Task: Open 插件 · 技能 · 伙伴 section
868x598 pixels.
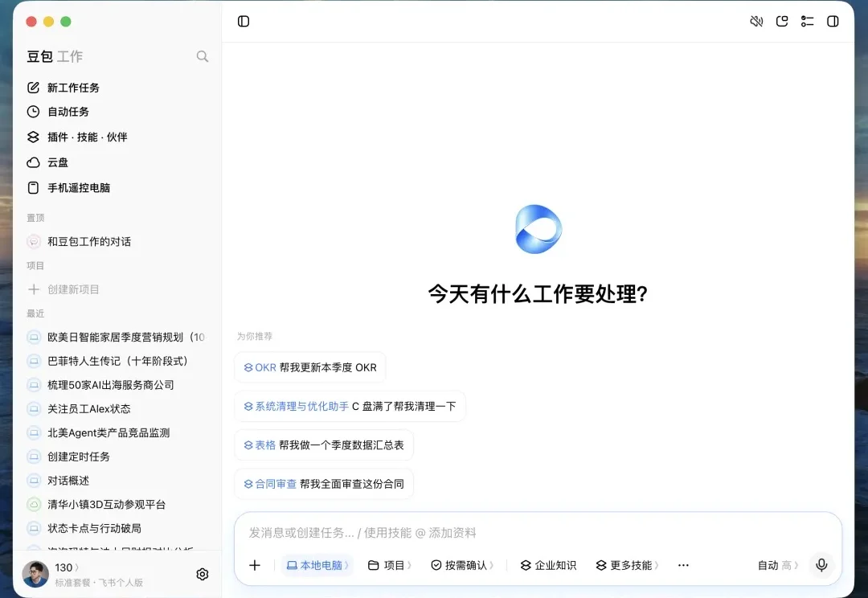Action: coord(77,137)
